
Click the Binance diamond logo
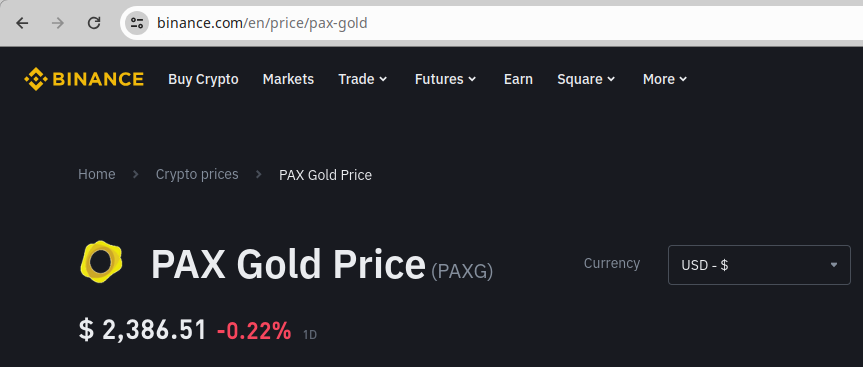tap(34, 79)
